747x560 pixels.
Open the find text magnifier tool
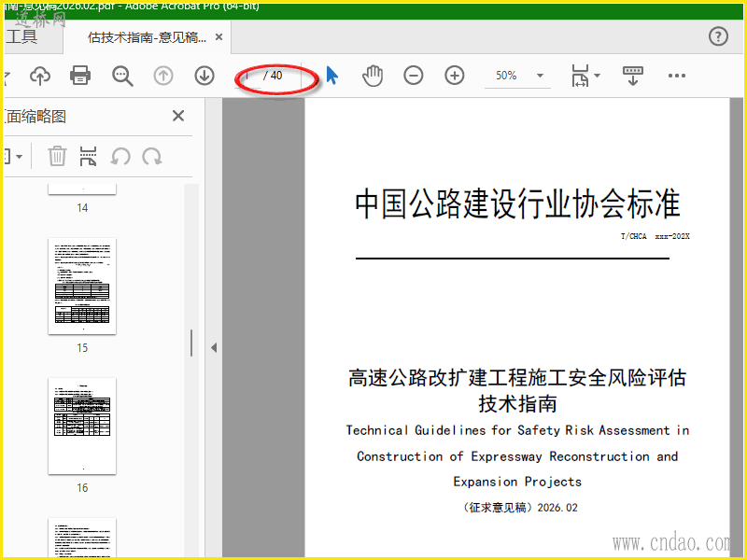point(122,76)
